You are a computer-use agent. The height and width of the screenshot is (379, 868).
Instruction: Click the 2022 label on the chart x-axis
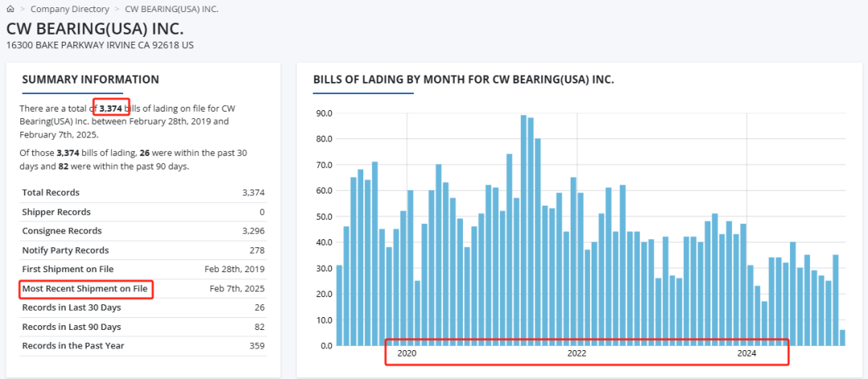point(576,353)
